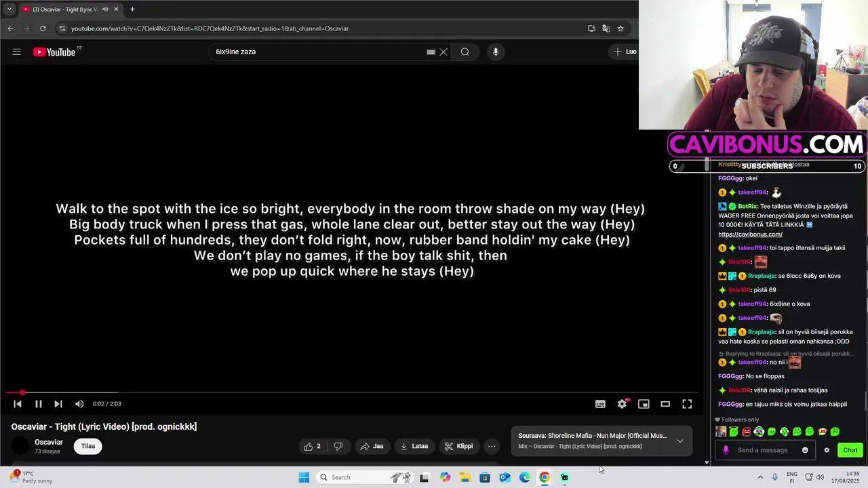Reload the page in Chrome

click(43, 28)
